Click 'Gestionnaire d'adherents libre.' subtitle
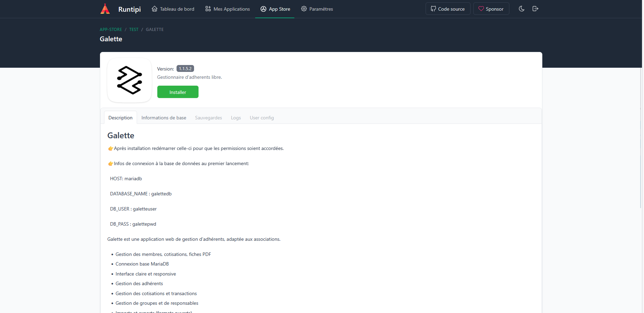The width and height of the screenshot is (644, 313). pos(190,77)
